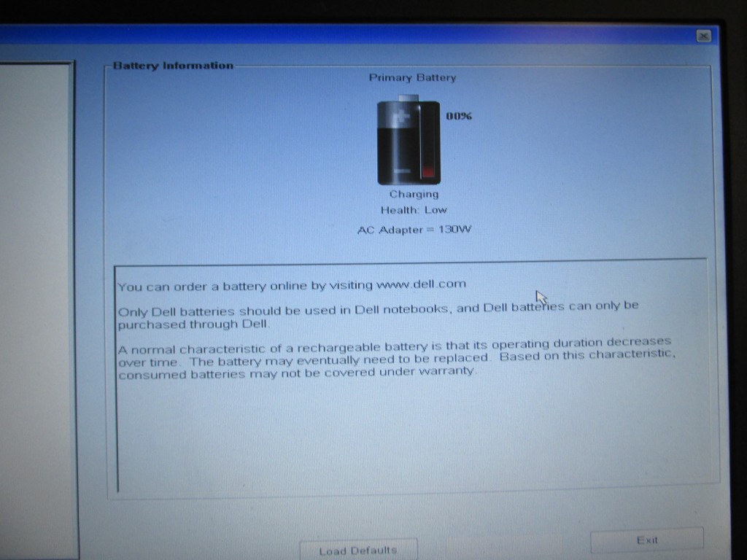747x560 pixels.
Task: Click the Load Defaults button
Action: (358, 550)
